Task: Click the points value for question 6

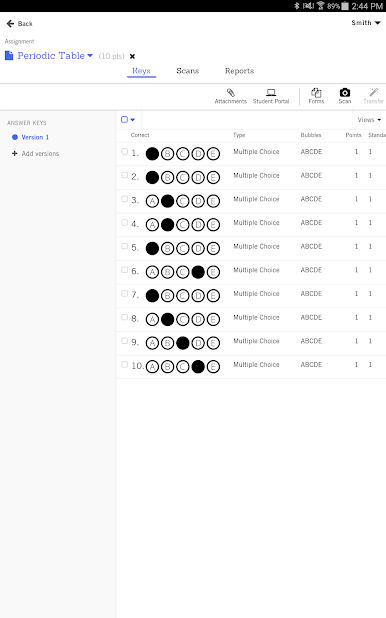Action: click(x=356, y=270)
